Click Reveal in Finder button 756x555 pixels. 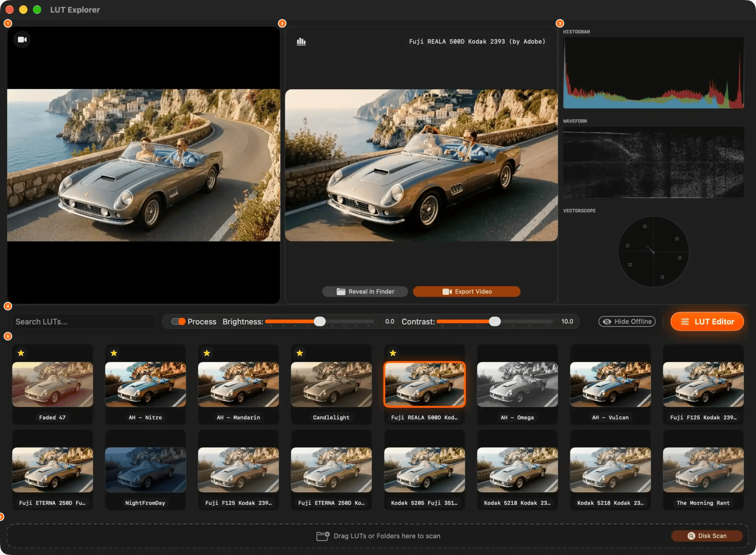click(x=365, y=292)
